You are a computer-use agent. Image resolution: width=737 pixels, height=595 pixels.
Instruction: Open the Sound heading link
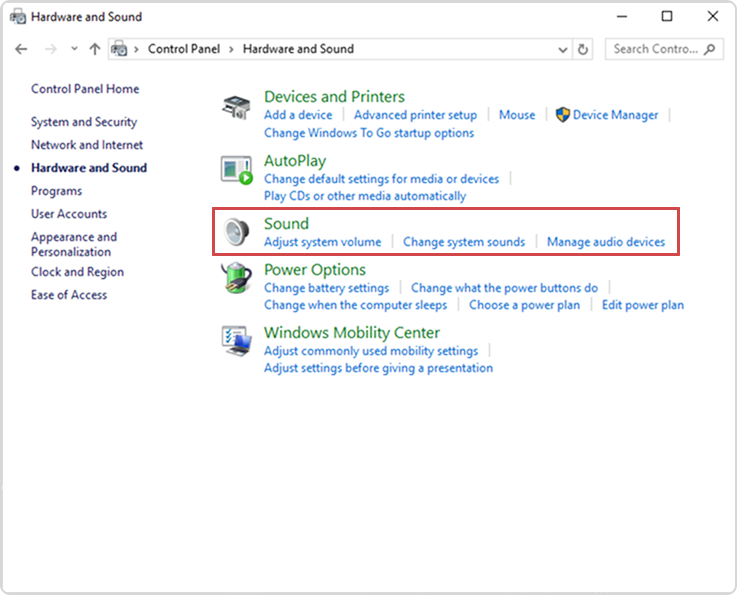click(x=286, y=224)
